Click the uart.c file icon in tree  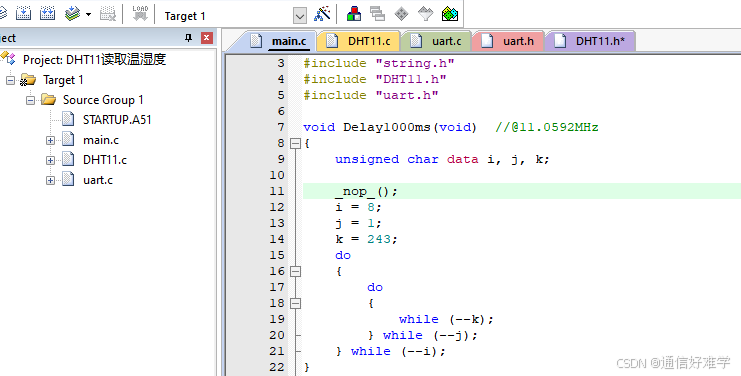(x=69, y=179)
